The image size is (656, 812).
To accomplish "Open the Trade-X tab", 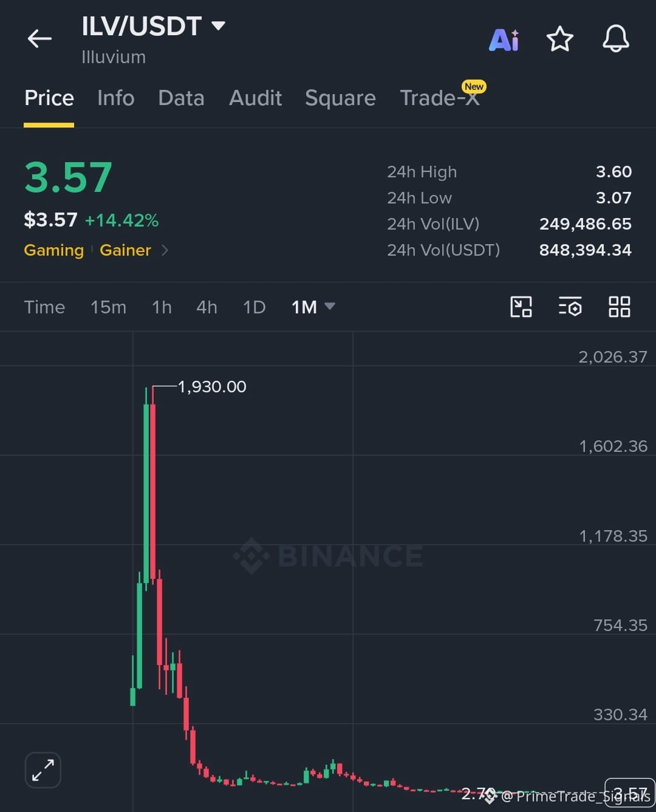I will [440, 98].
